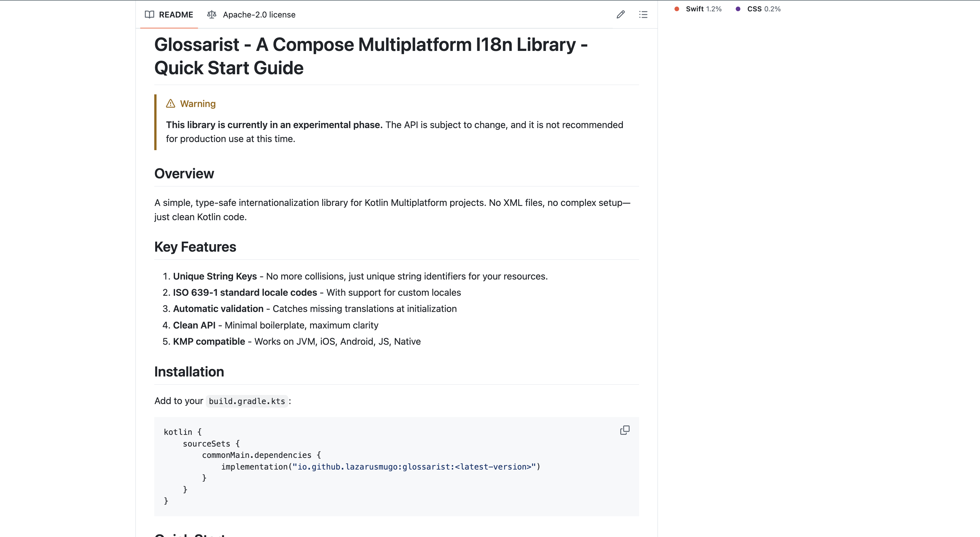Click the book icon beside README
The width and height of the screenshot is (980, 537).
click(x=149, y=15)
